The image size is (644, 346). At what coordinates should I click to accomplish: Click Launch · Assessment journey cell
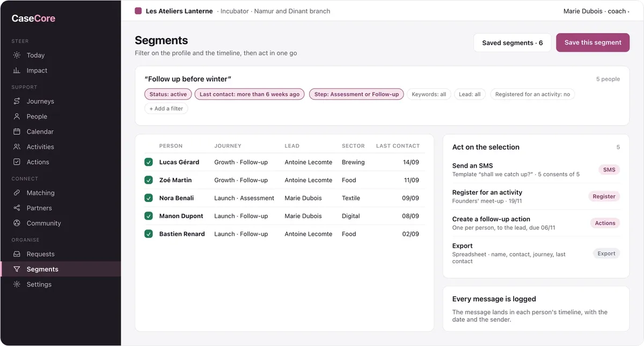(244, 198)
